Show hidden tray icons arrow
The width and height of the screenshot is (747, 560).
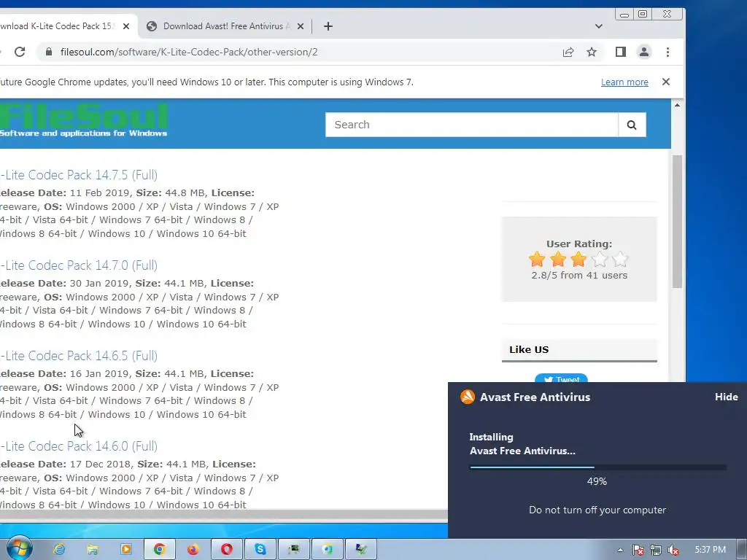(620, 550)
